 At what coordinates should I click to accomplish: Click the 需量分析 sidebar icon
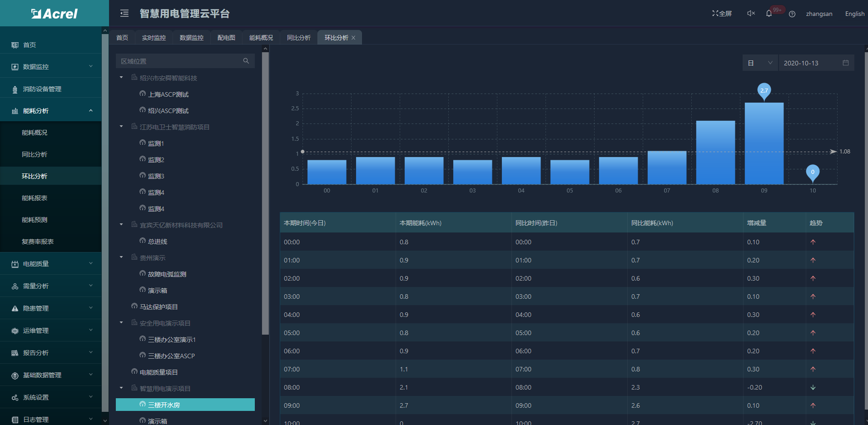pos(15,286)
